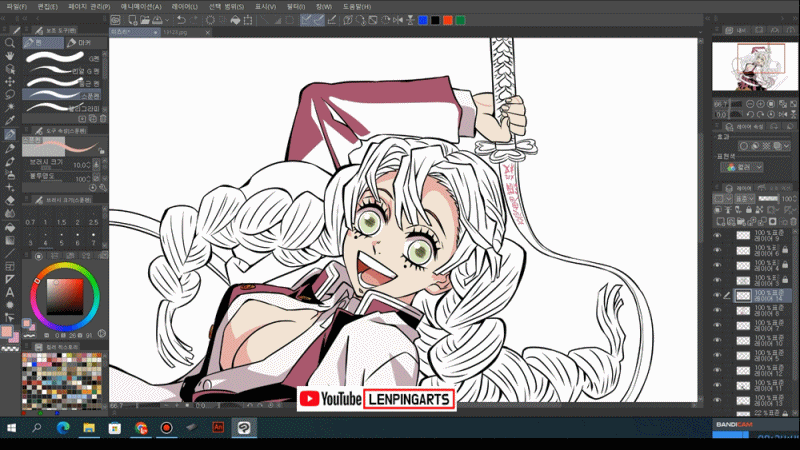Open the expression color 컬러 dropdown
Viewport: 800px width, 450px height.
coord(742,167)
